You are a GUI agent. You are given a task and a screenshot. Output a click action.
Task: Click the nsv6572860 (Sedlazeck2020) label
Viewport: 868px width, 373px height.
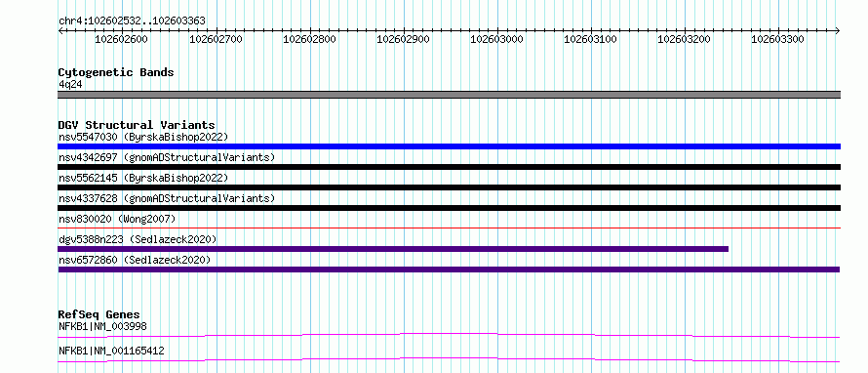(x=135, y=260)
